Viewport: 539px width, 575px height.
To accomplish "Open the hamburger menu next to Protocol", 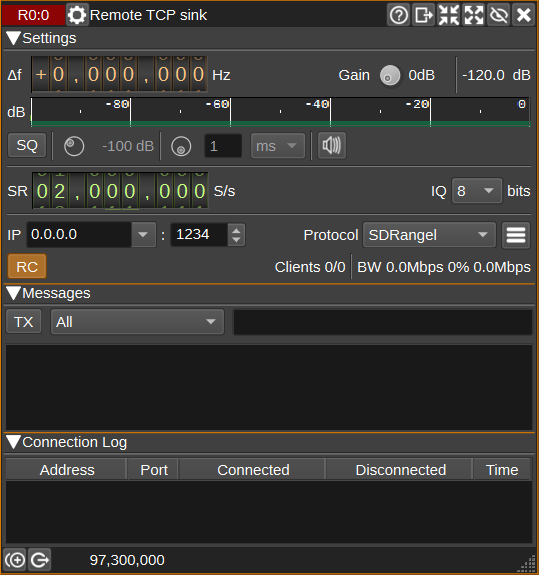I will pyautogui.click(x=516, y=235).
